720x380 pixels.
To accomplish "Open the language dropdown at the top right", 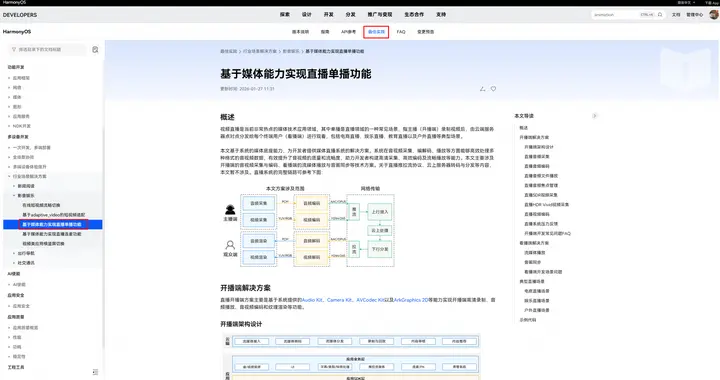I will (x=686, y=2).
